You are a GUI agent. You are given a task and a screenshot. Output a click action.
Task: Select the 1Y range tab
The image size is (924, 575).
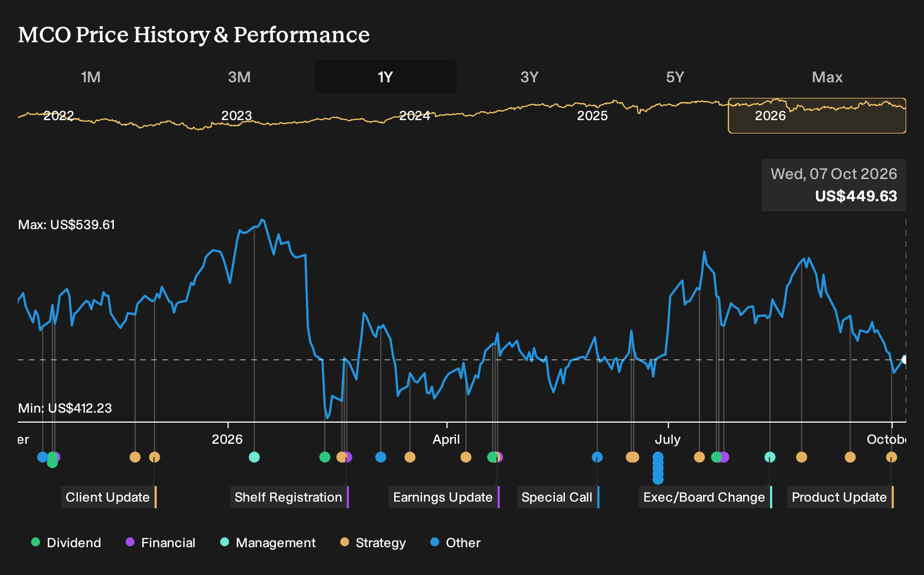(x=386, y=77)
